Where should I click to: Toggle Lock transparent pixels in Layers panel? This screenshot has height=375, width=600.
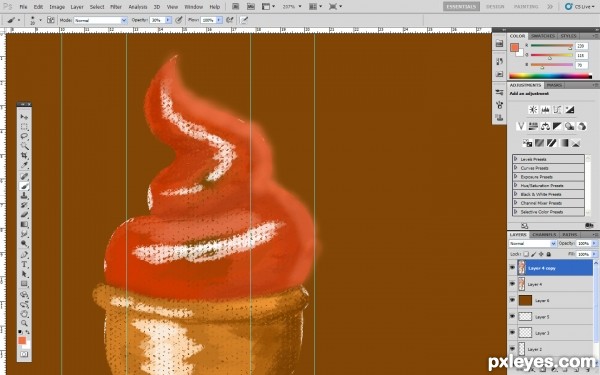click(x=526, y=254)
